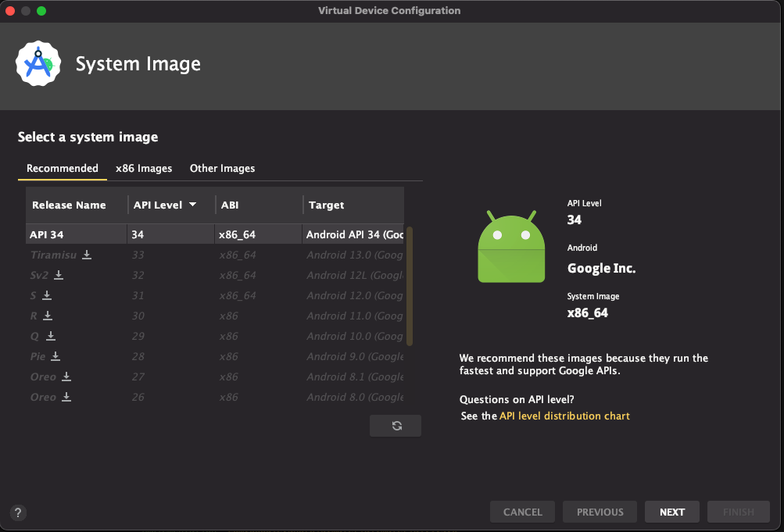Screen dimensions: 784x532
Task: Click the Cancel button
Action: pos(522,512)
